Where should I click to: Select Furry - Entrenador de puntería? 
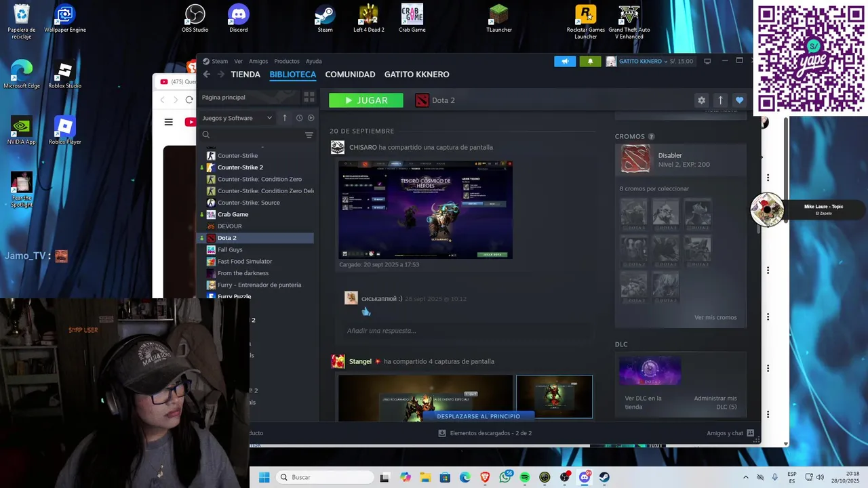tap(259, 285)
